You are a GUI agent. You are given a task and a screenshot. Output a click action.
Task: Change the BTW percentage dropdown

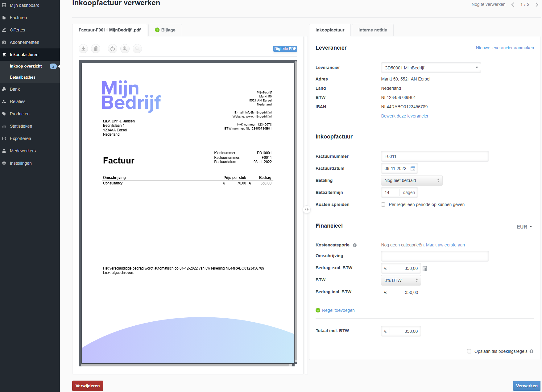tap(401, 280)
